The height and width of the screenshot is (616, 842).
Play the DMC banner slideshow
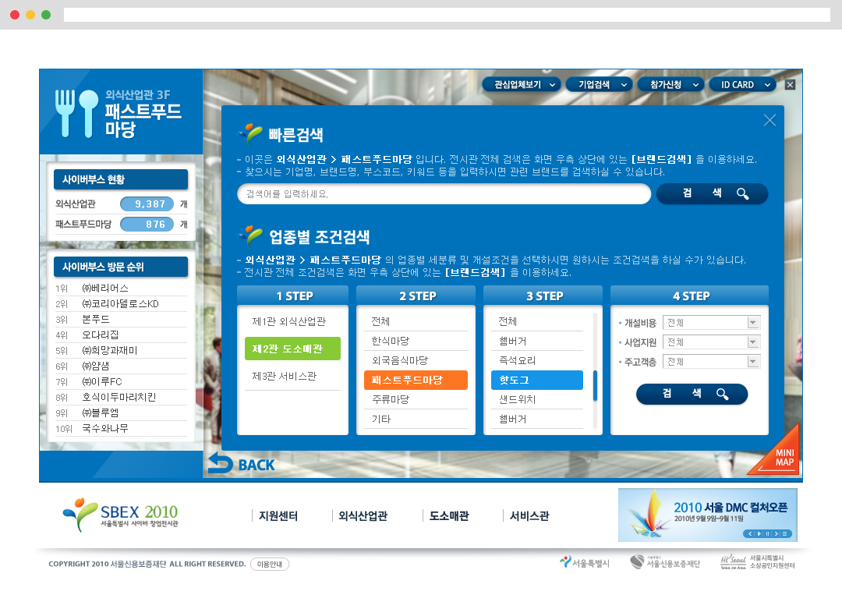click(x=759, y=533)
